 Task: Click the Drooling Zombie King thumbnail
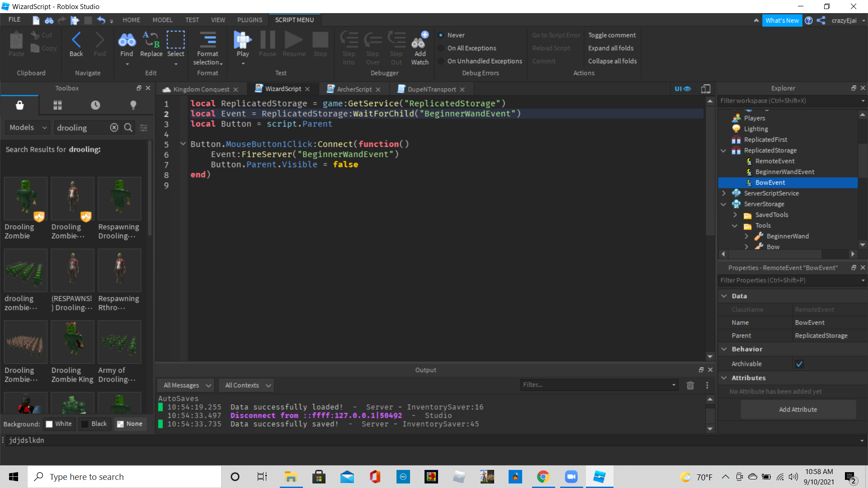click(x=73, y=342)
